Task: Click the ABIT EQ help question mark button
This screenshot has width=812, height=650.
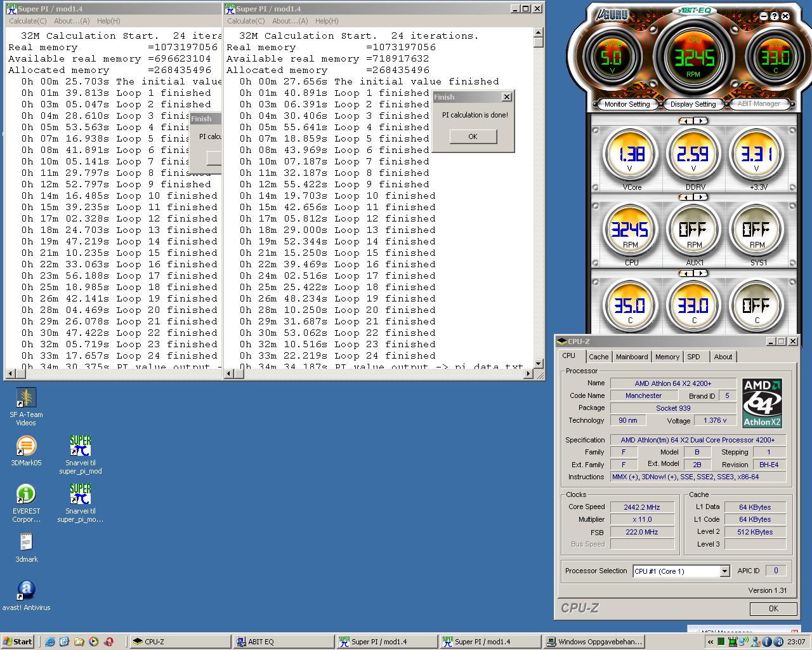Action: point(775,17)
